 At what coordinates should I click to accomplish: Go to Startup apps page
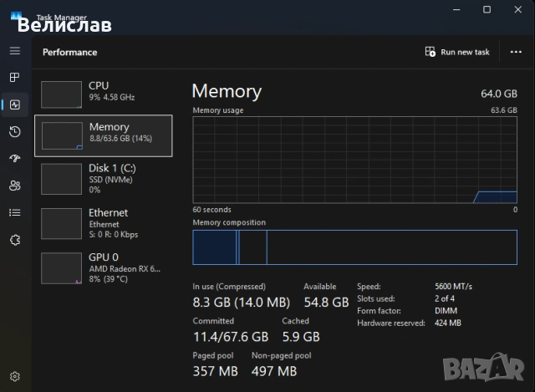[14, 158]
